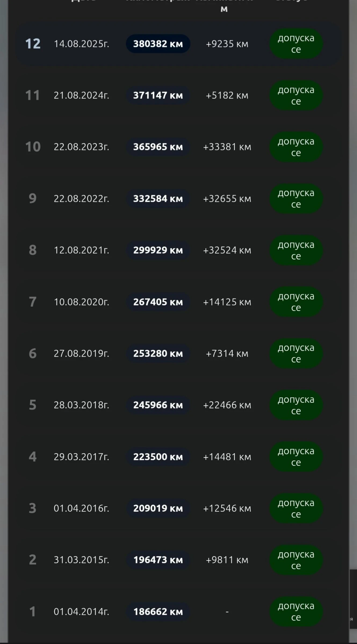Click the +33381 км difference value
This screenshot has height=644, width=357.
227,147
